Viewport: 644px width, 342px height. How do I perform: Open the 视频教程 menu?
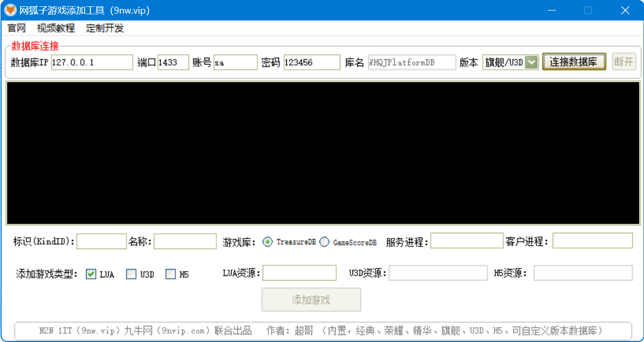[x=56, y=28]
